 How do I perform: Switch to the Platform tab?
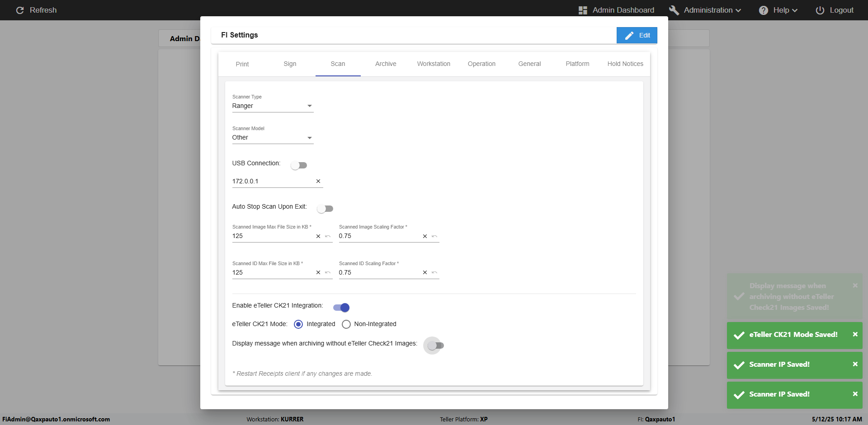coord(577,64)
